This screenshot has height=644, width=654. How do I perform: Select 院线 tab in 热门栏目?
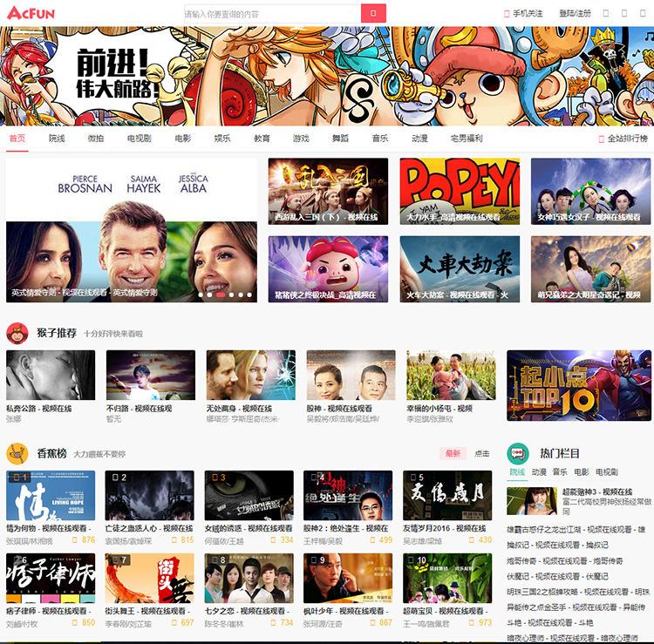coord(517,472)
